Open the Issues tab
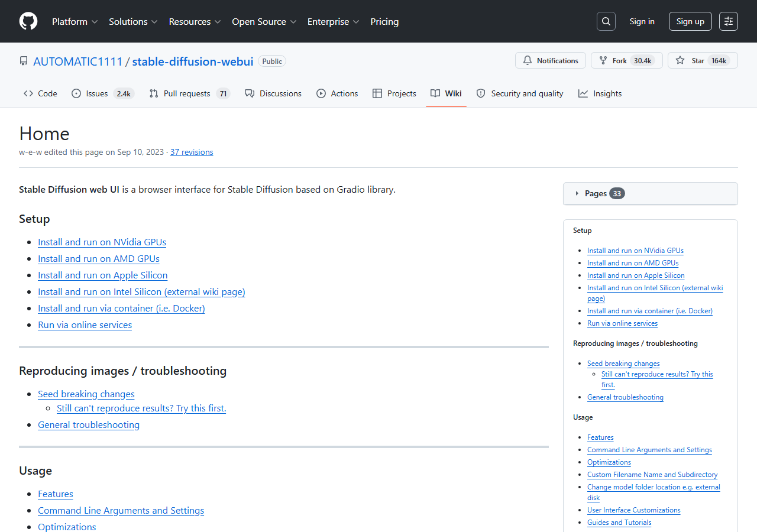The image size is (757, 532). (x=103, y=93)
